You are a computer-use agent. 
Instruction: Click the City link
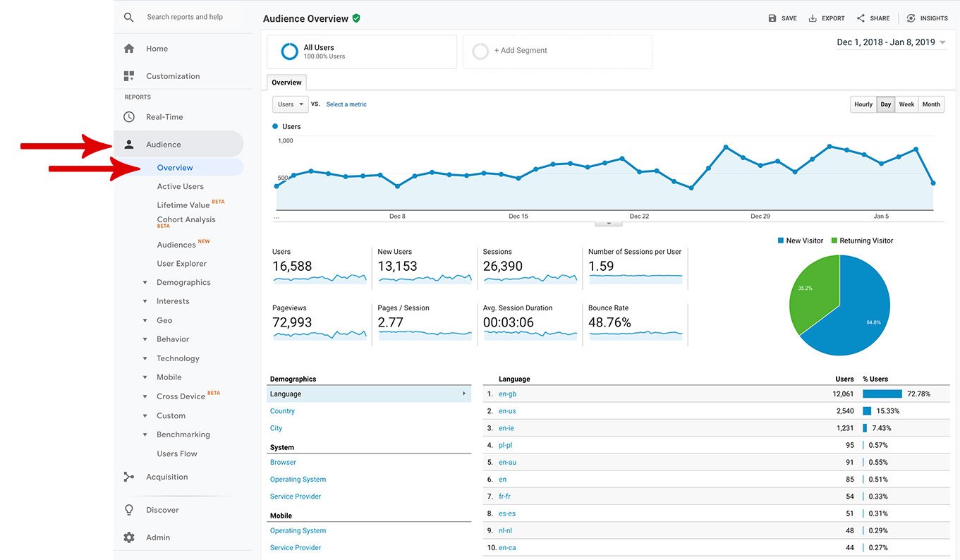tap(276, 428)
